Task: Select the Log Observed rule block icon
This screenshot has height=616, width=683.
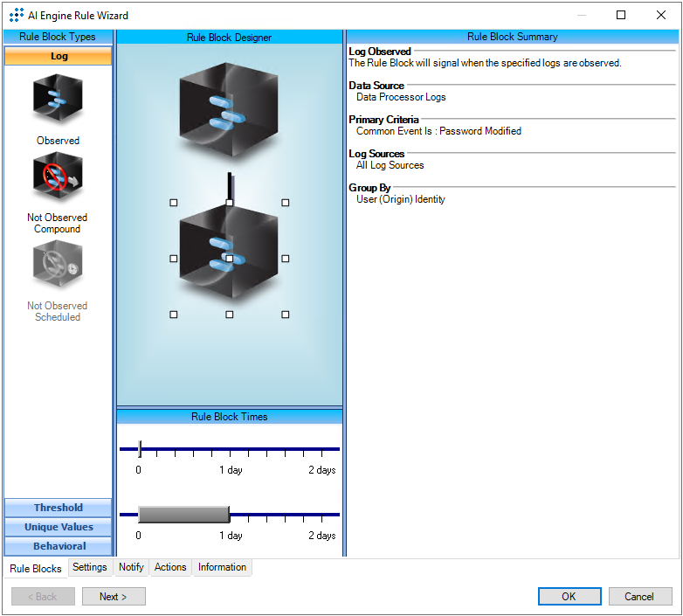Action: pos(58,100)
